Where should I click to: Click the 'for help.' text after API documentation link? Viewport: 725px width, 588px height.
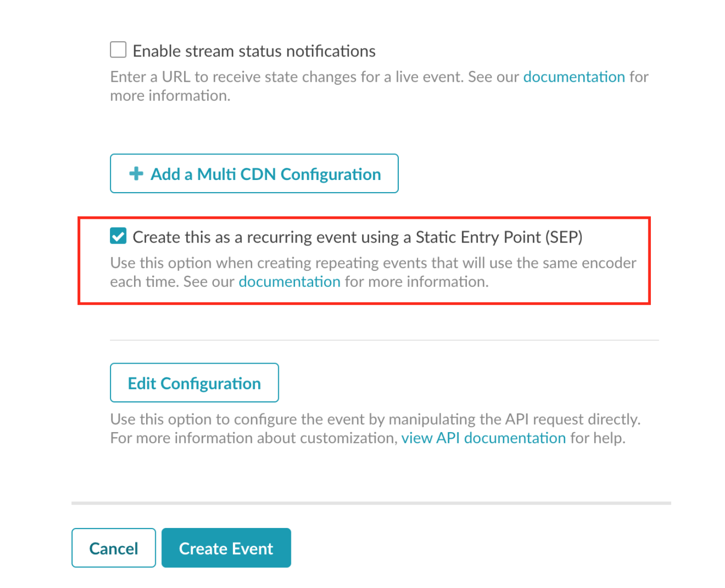pyautogui.click(x=597, y=438)
